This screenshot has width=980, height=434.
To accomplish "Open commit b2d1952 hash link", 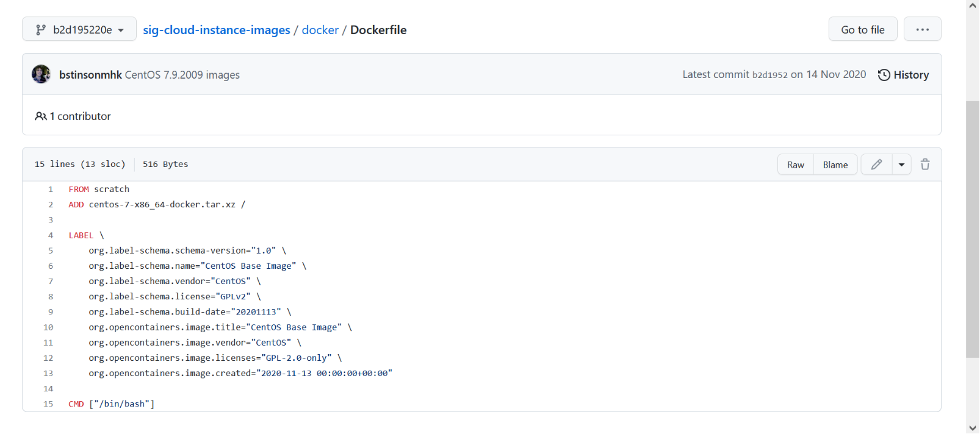I will [x=769, y=75].
